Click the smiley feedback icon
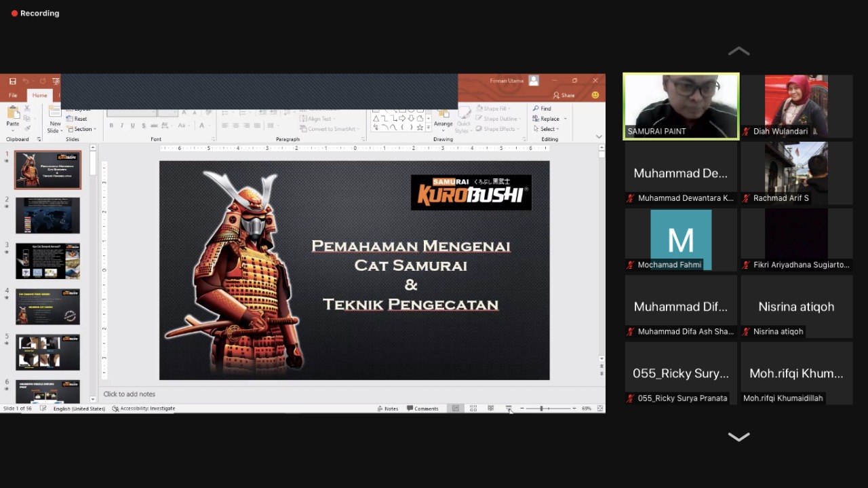Image resolution: width=868 pixels, height=488 pixels. pos(595,96)
